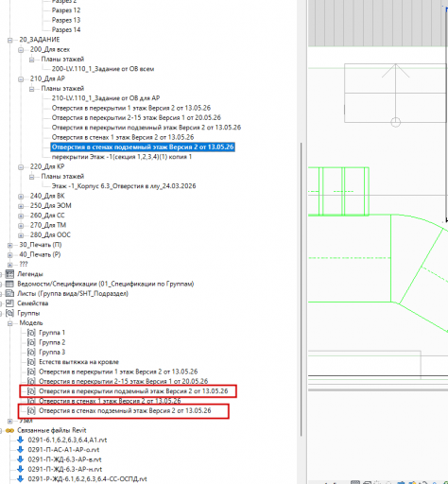The width and height of the screenshot is (448, 484).
Task: Expand the 250_Для ЭОМ node
Action: (x=21, y=206)
